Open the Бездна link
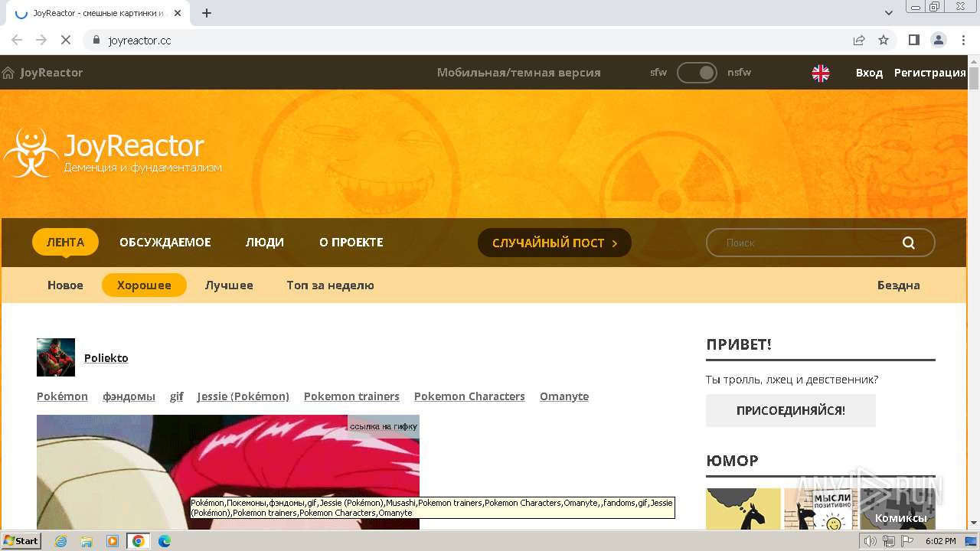The image size is (980, 551). pos(898,285)
